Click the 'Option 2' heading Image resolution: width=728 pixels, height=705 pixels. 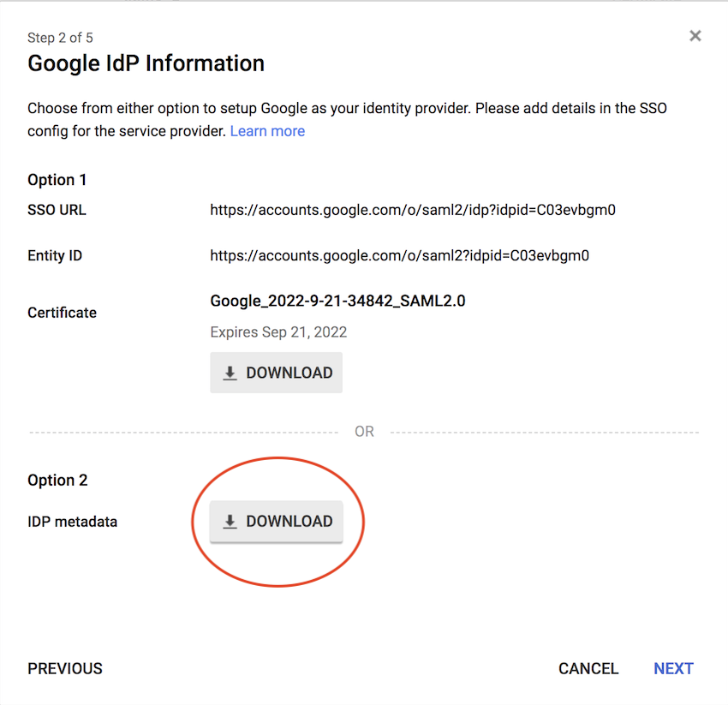pos(57,480)
